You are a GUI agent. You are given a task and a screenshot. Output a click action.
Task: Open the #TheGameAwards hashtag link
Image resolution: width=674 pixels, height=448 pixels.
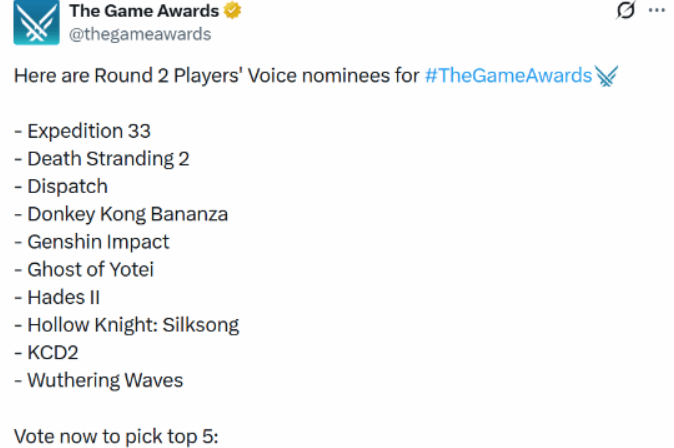point(507,76)
